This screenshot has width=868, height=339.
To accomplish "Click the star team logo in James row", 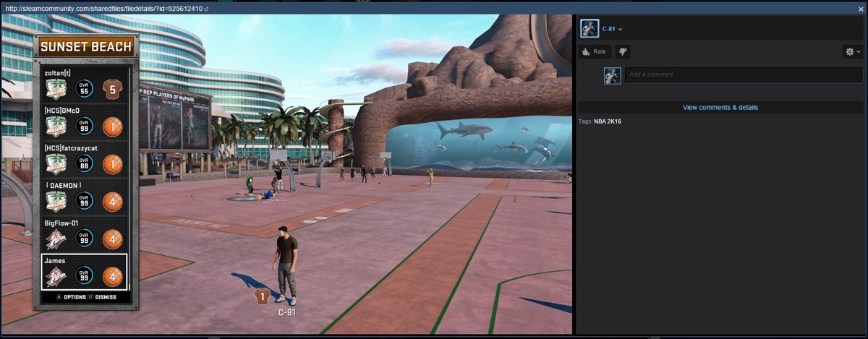I will tap(56, 277).
